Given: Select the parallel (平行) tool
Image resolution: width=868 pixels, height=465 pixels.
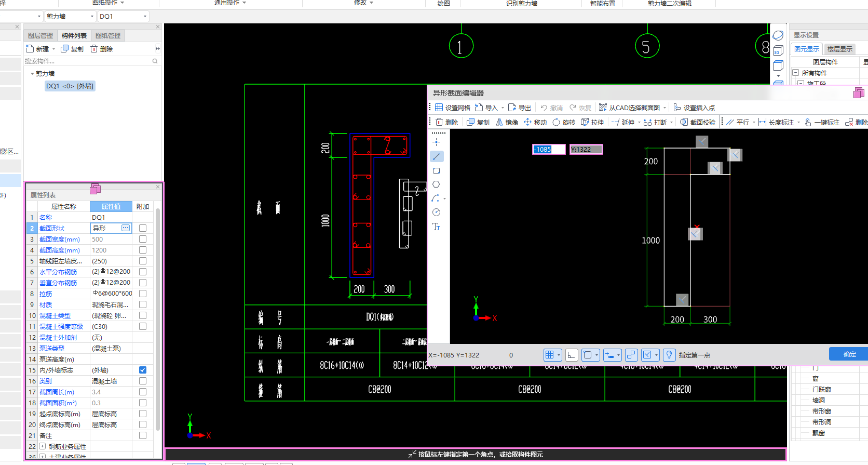Looking at the screenshot, I should coord(738,122).
